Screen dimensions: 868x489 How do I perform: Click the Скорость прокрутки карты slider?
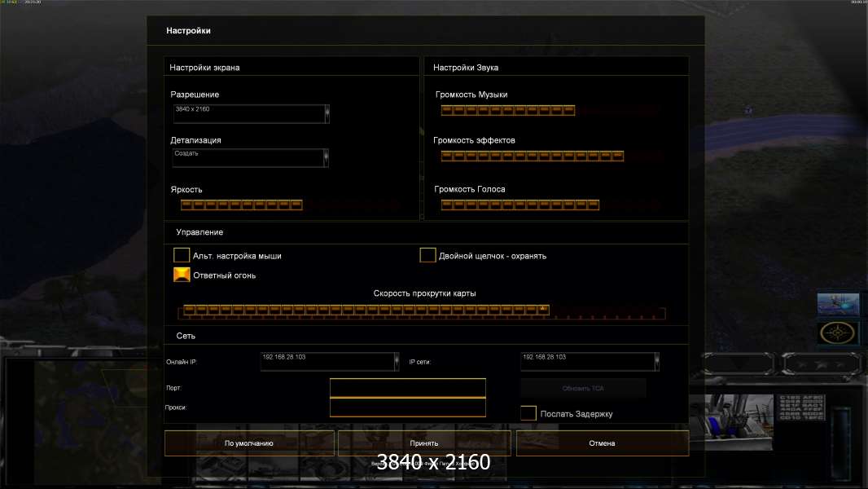pos(421,311)
